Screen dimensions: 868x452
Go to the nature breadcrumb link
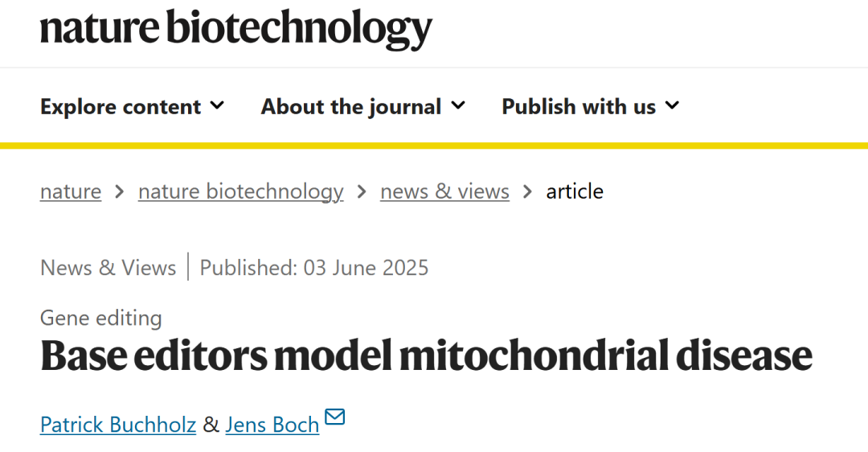coord(71,191)
